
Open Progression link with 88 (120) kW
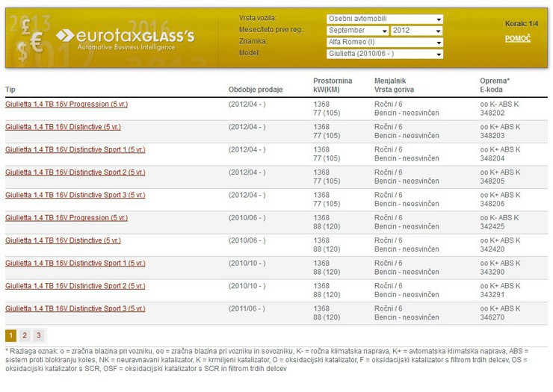[67, 218]
